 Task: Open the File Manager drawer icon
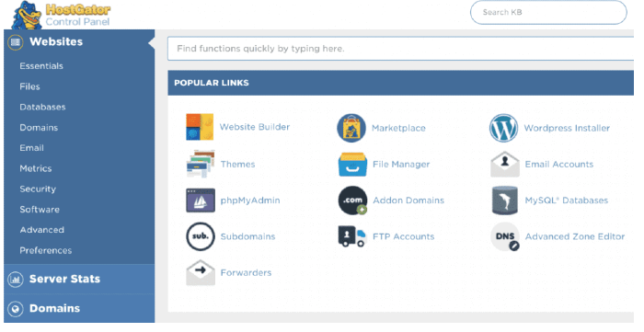coord(352,164)
